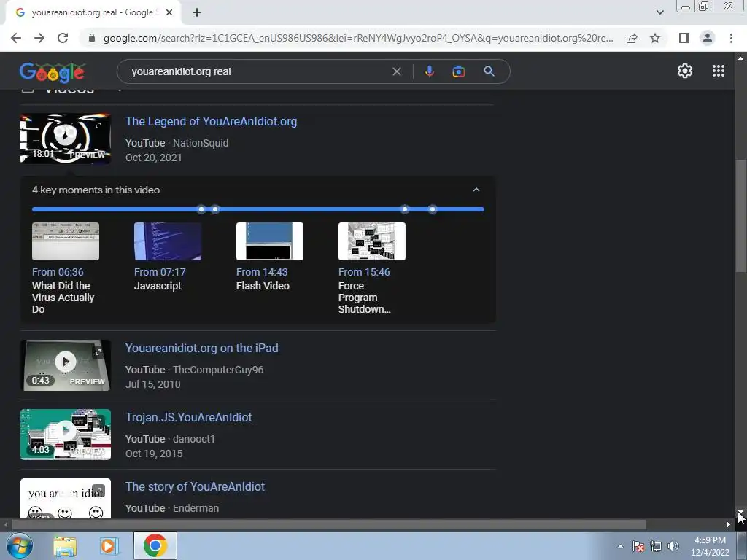Bookmark this page with the star icon
Screen dimensions: 747x560
(x=655, y=38)
